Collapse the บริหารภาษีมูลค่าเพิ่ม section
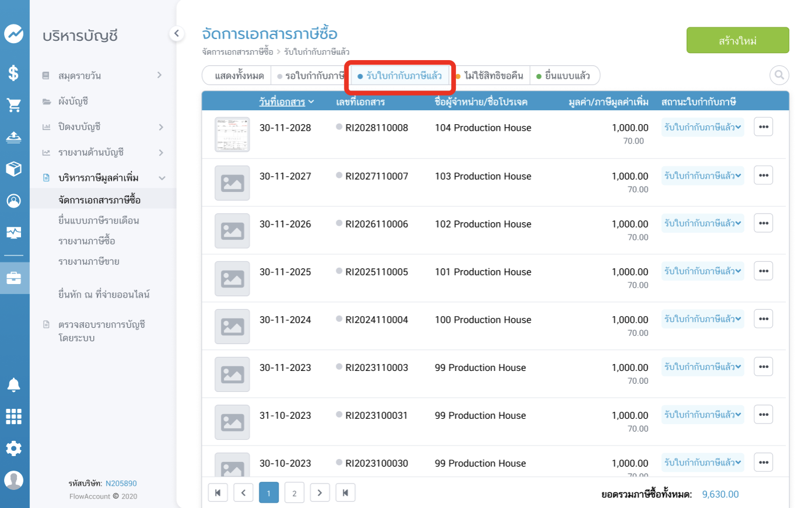 click(162, 178)
